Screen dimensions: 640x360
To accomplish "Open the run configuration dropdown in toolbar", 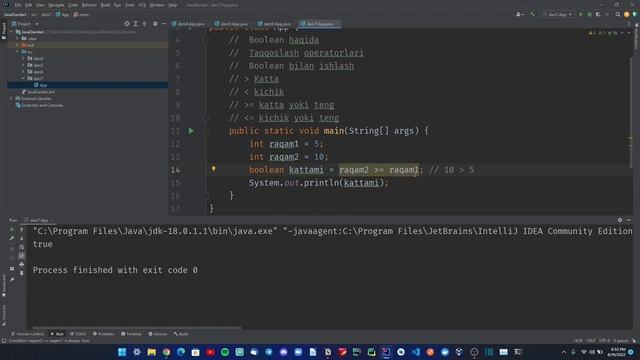I will pyautogui.click(x=558, y=14).
